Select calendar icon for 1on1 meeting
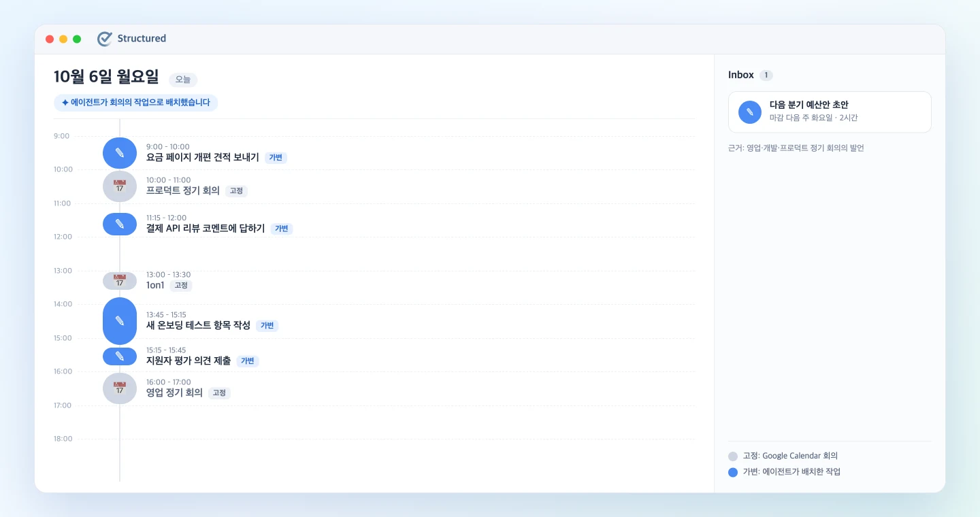This screenshot has width=980, height=517. 120,280
